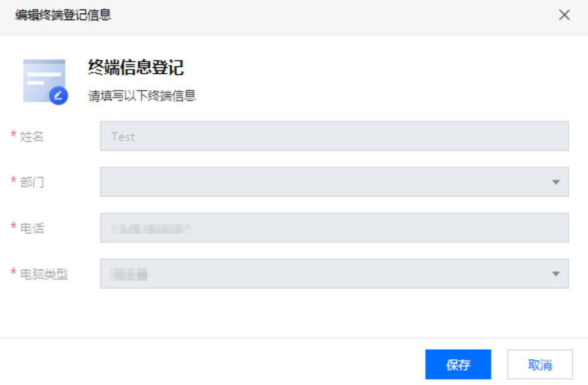Click the 请填写以下终端信息 subtitle text
588x385 pixels.
(142, 96)
